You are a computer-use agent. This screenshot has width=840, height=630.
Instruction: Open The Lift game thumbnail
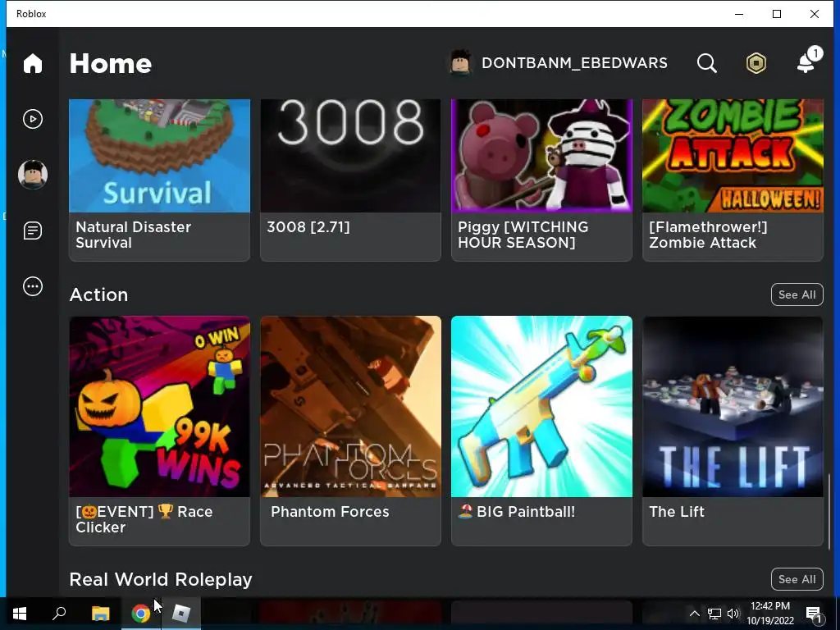click(x=733, y=407)
